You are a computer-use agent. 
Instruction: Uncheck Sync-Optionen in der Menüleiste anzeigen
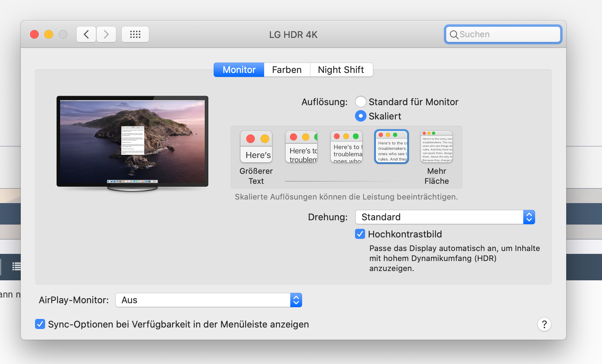[x=40, y=324]
